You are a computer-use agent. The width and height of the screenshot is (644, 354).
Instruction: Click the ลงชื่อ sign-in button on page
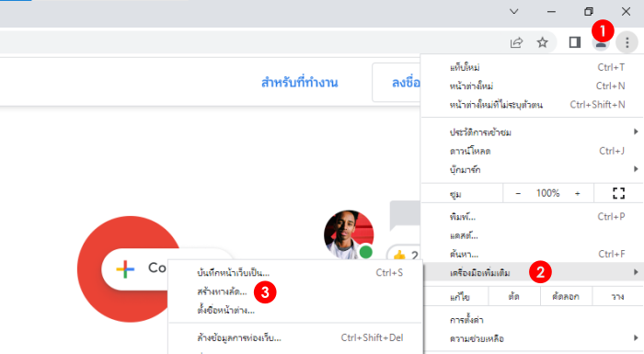click(x=397, y=83)
